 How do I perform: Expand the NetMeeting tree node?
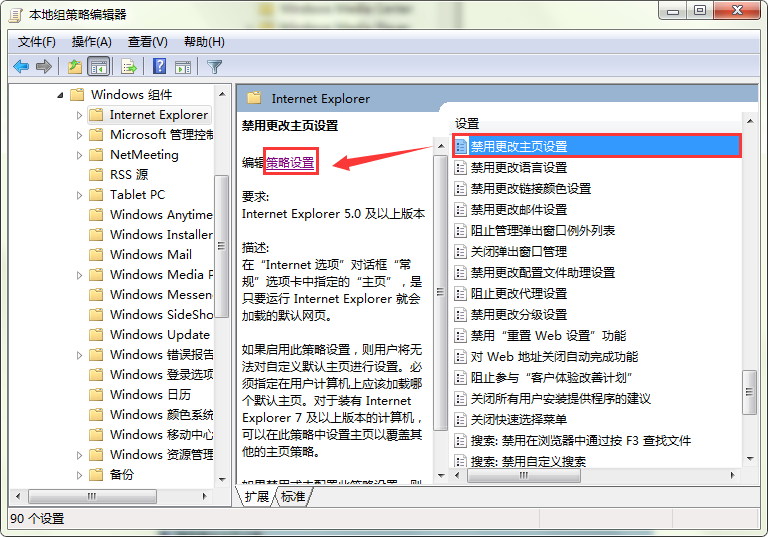(x=80, y=155)
